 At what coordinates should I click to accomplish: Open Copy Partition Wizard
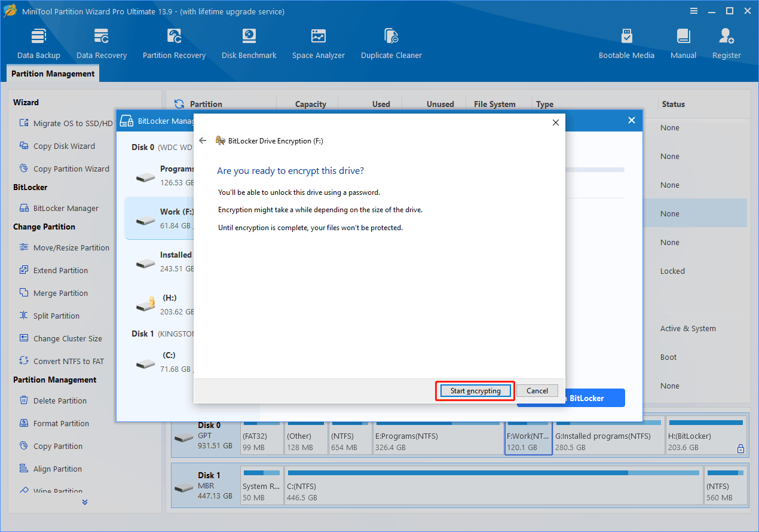pos(65,169)
